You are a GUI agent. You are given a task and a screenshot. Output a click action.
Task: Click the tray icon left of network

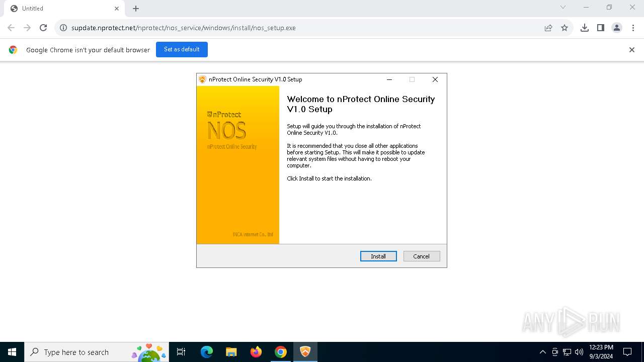[555, 352]
